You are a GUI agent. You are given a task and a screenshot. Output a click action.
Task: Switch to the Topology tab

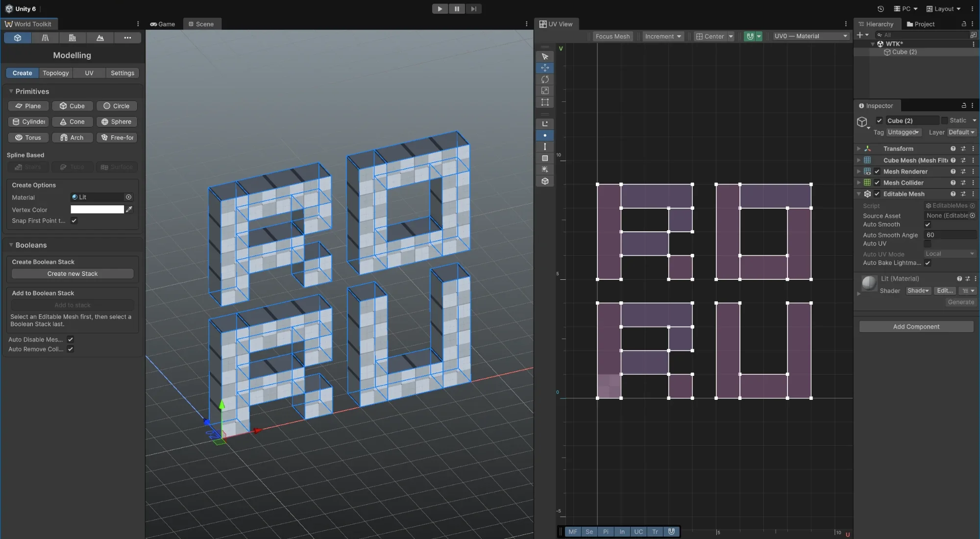(55, 73)
